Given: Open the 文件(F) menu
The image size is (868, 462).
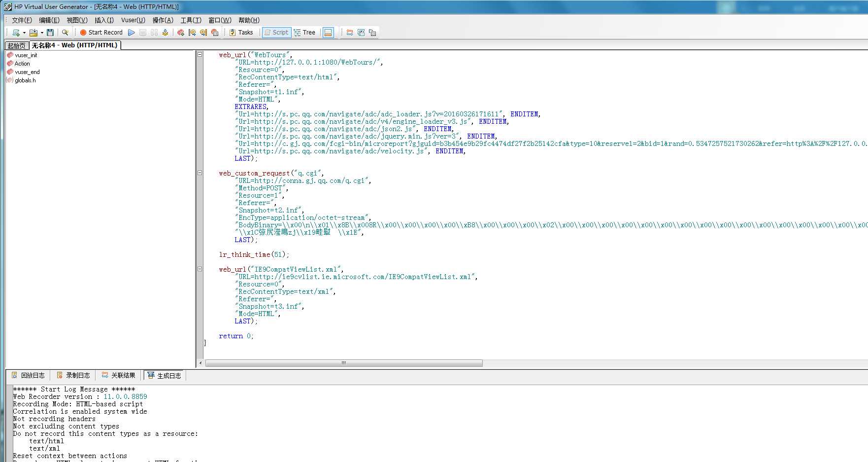Looking at the screenshot, I should click(22, 20).
